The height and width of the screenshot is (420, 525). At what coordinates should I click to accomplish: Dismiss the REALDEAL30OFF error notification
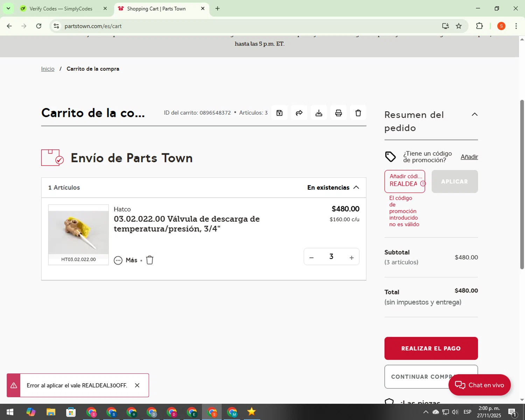[137, 385]
